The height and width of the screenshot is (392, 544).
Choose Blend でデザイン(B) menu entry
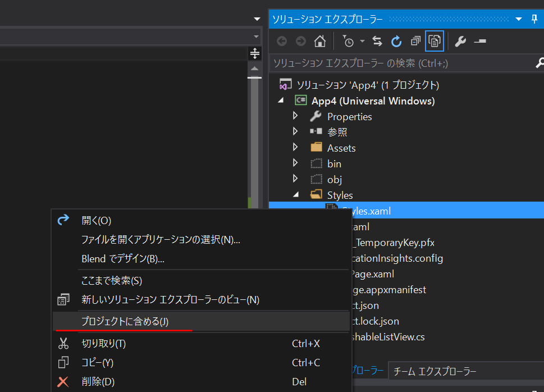(x=201, y=259)
